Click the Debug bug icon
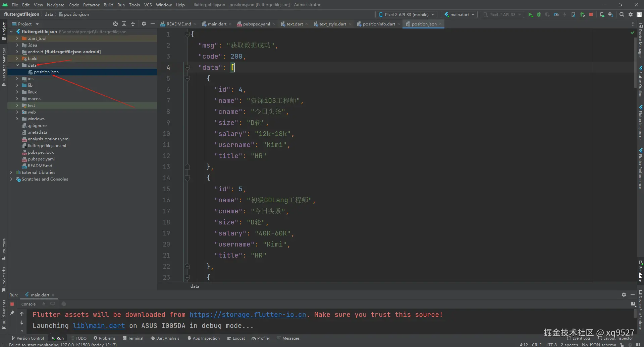Screen dimensions: 644x347 [539, 15]
